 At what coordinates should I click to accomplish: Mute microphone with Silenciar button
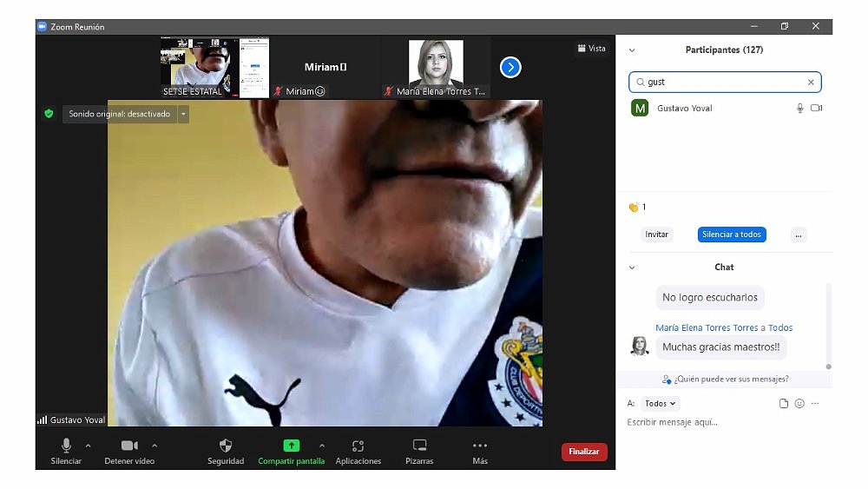(x=66, y=446)
